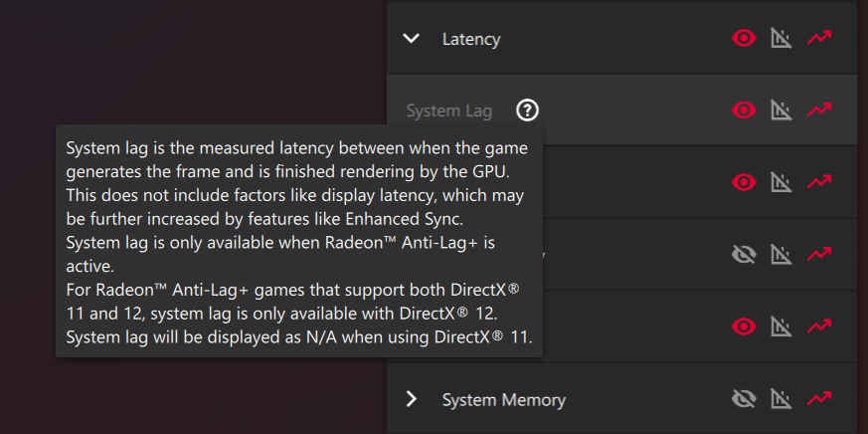
Task: Toggle red eye in row below System Lag
Action: 744,182
